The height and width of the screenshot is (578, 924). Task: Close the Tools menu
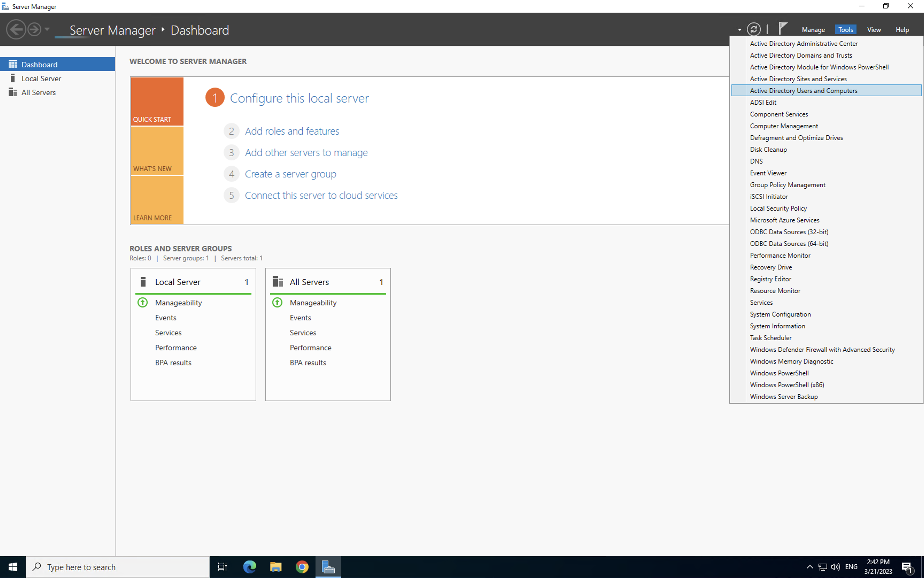[x=845, y=30]
